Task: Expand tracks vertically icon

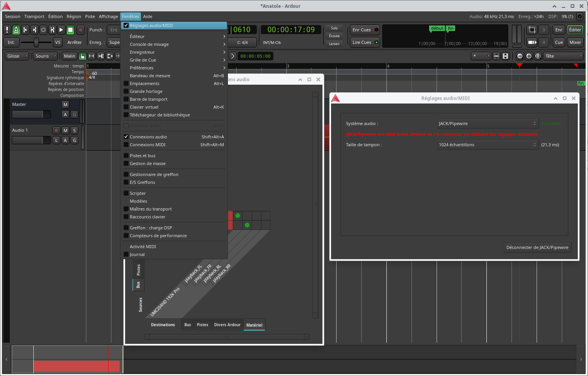Action: tap(505, 56)
